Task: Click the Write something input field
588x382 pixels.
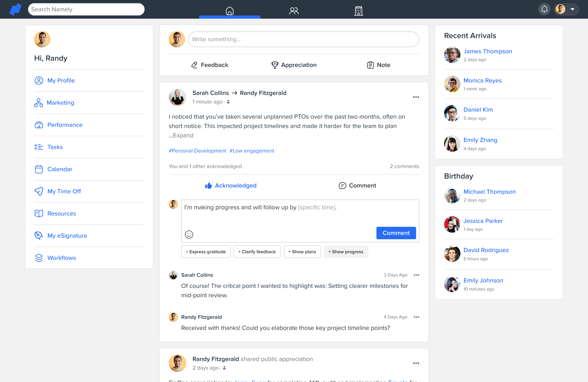Action: 303,39
